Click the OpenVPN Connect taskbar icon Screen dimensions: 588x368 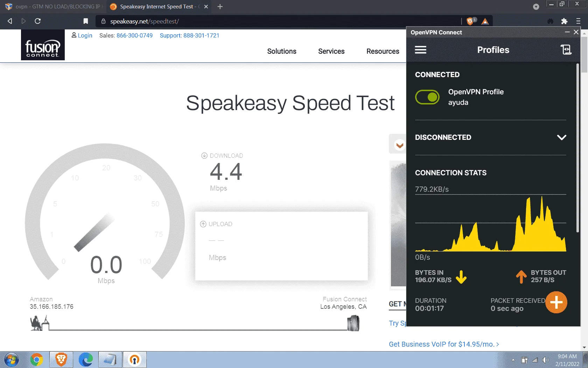(134, 360)
